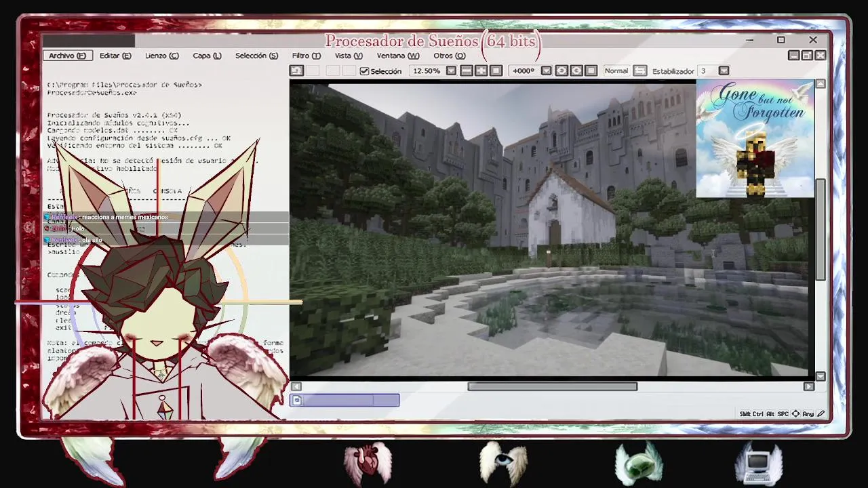Click the Any status indicator
Screen dimensions: 868x488
[x=808, y=413]
